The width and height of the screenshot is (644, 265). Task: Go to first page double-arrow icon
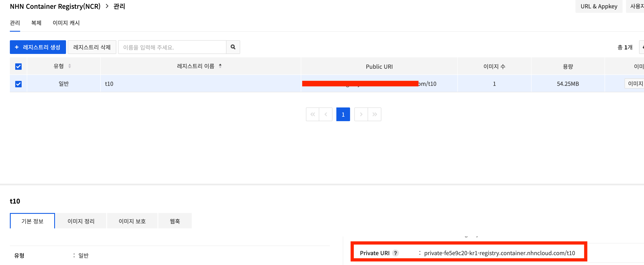(x=313, y=114)
